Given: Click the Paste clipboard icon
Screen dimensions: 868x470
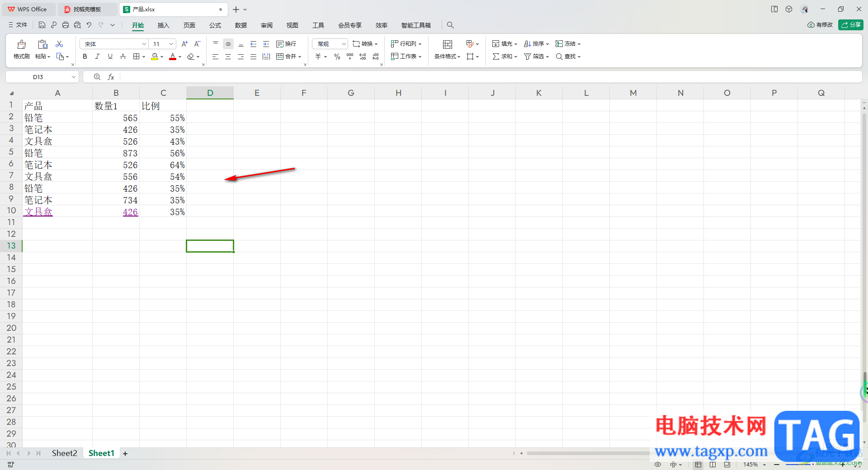Looking at the screenshot, I should (x=42, y=44).
